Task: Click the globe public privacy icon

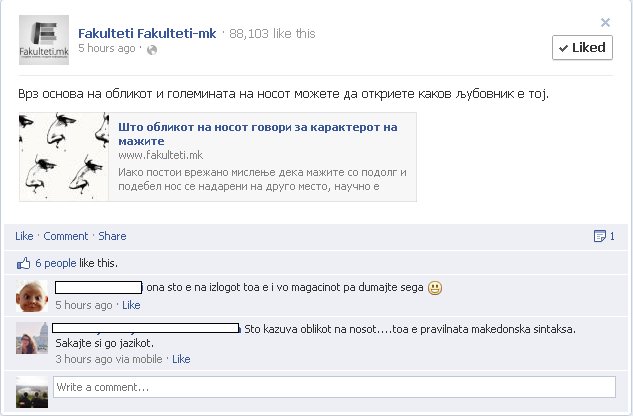Action: pos(152,50)
